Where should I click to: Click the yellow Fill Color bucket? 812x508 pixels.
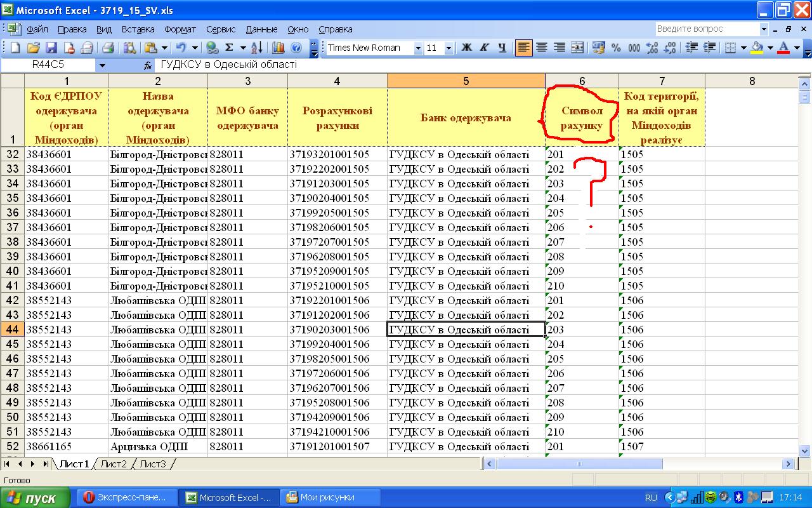pyautogui.click(x=756, y=48)
